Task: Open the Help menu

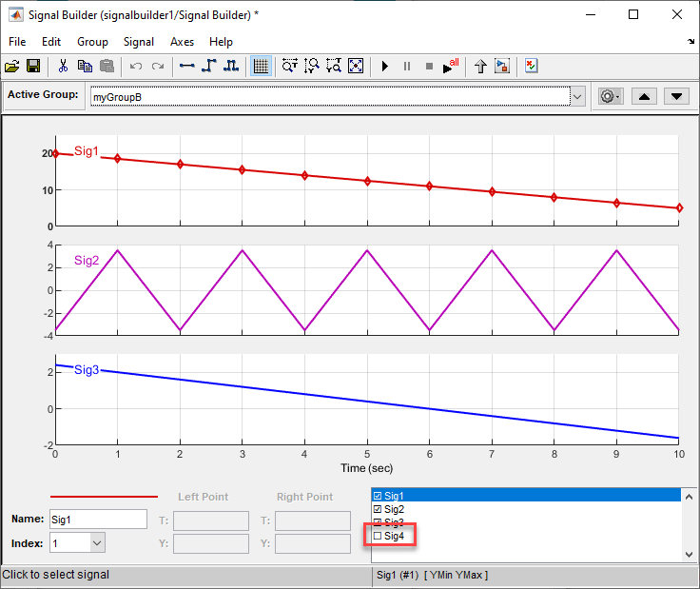Action: pos(221,42)
